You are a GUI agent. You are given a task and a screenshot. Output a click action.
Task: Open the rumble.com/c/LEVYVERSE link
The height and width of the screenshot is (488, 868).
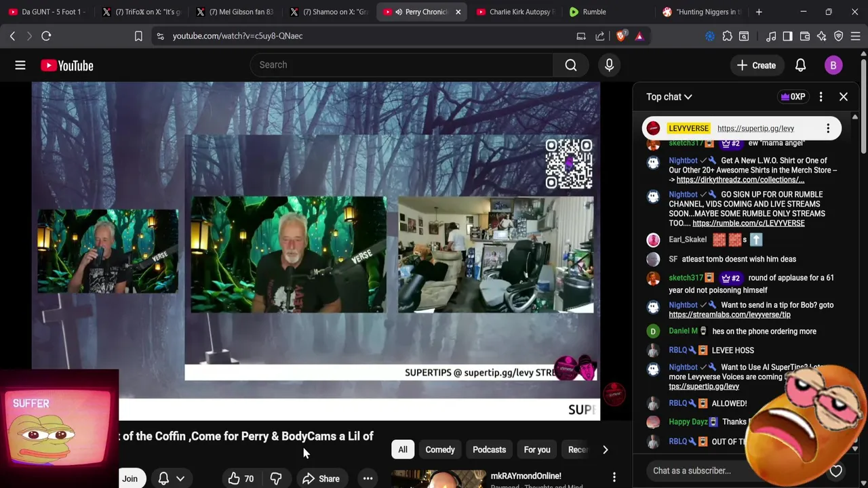click(749, 223)
